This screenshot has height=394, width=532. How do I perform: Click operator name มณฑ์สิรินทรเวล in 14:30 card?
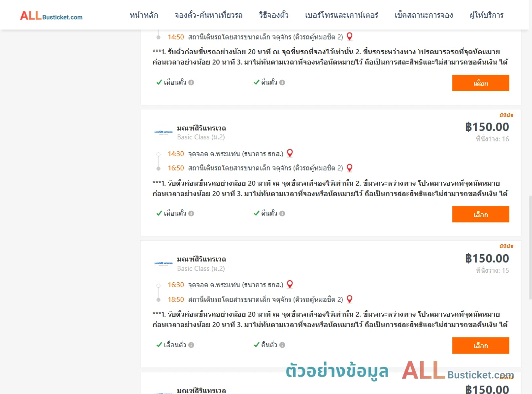click(201, 128)
